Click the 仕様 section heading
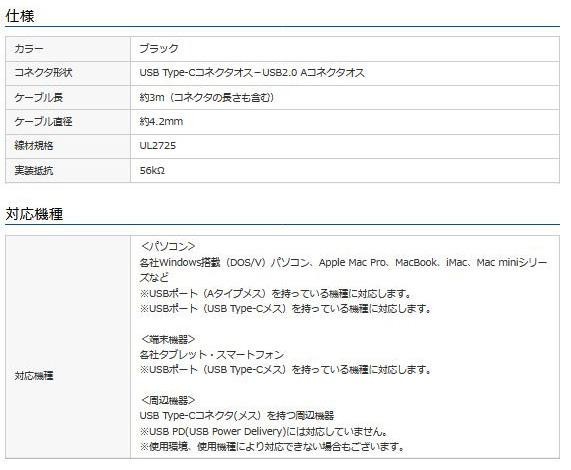Screen dimensions: 571x470 pos(20,16)
